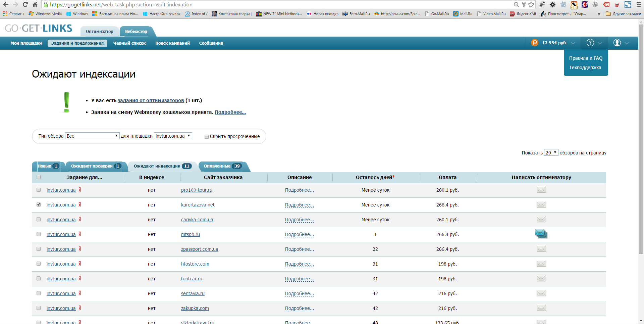Open message envelope for footcar.ru row
The width and height of the screenshot is (644, 324).
(541, 279)
